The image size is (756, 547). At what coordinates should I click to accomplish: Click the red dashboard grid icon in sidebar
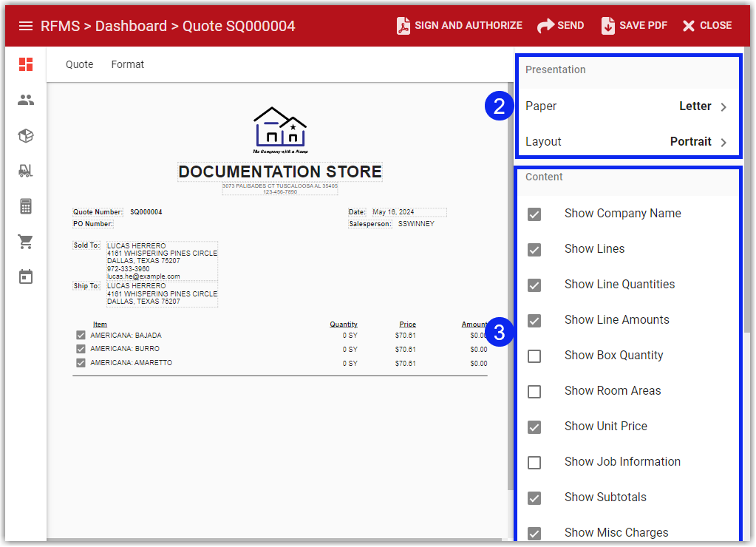pos(25,64)
